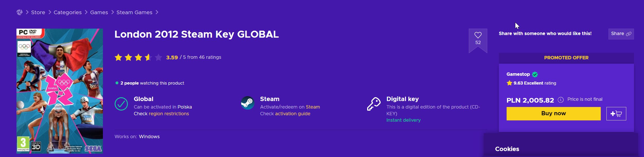Click Instant delivery text
Image resolution: width=644 pixels, height=157 pixels.
point(403,120)
